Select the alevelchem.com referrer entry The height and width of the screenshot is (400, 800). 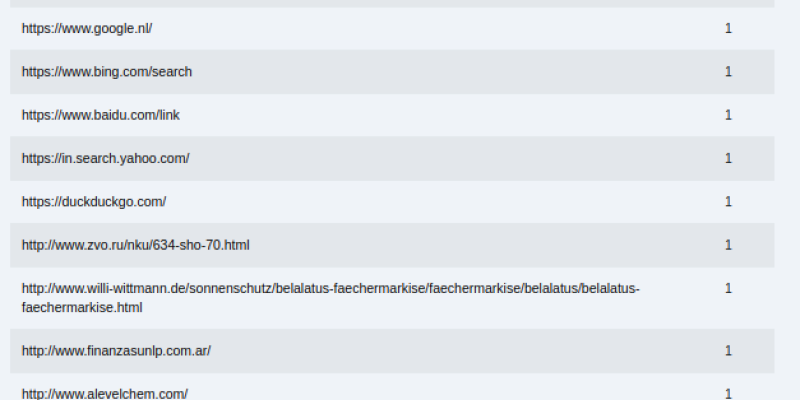tap(105, 394)
